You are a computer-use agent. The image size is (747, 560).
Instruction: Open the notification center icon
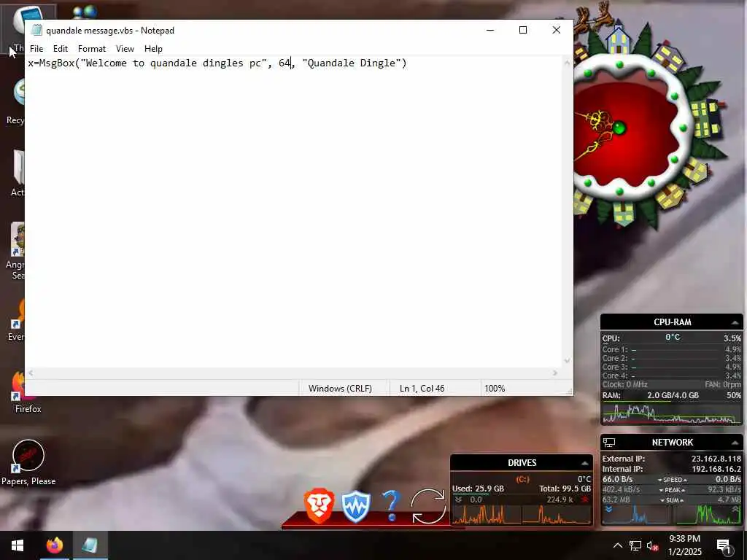tap(724, 545)
